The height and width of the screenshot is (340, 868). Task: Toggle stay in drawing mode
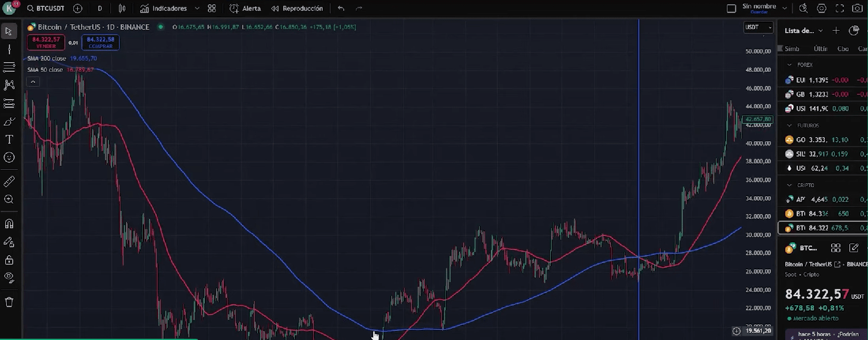click(x=9, y=242)
